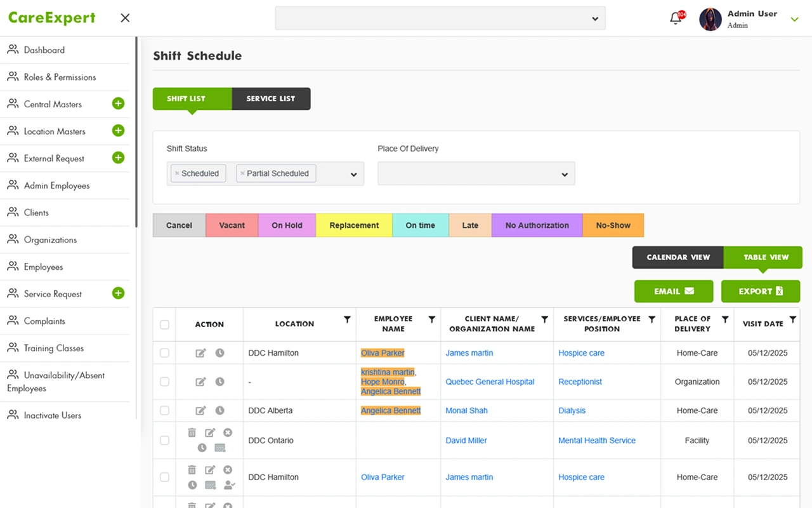Open the notifications bell
This screenshot has height=508, width=812.
(676, 18)
